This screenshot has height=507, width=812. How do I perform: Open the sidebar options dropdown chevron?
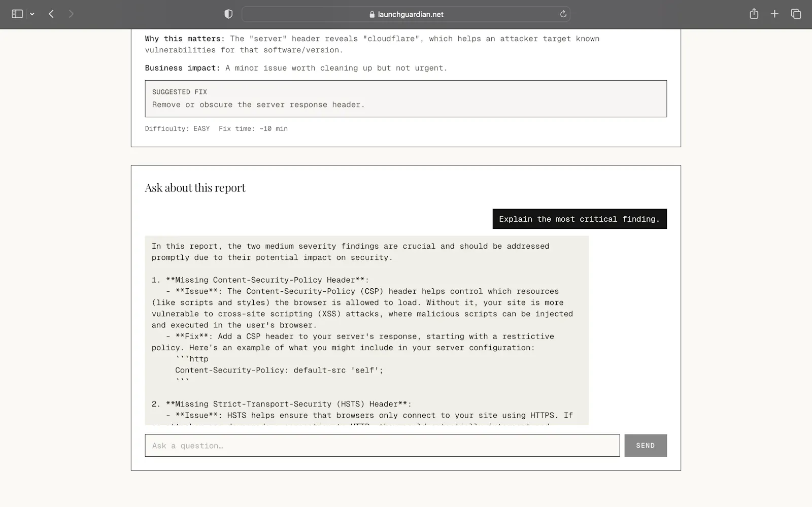(x=32, y=14)
